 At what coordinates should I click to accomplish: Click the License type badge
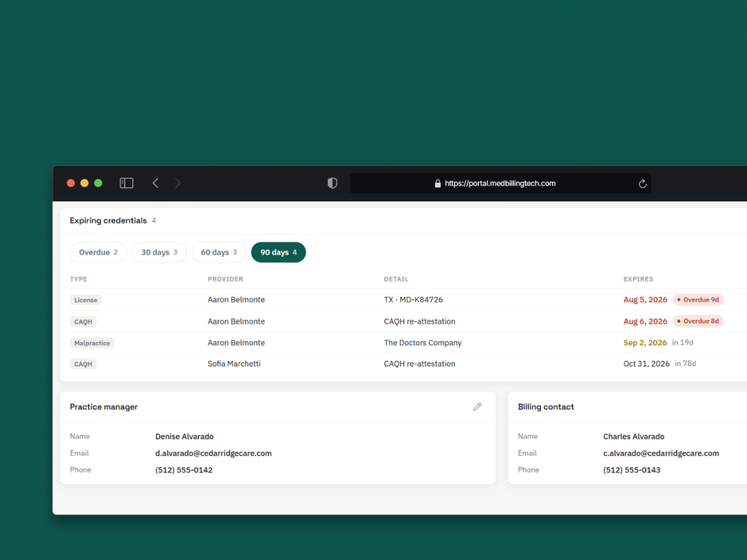(x=86, y=300)
